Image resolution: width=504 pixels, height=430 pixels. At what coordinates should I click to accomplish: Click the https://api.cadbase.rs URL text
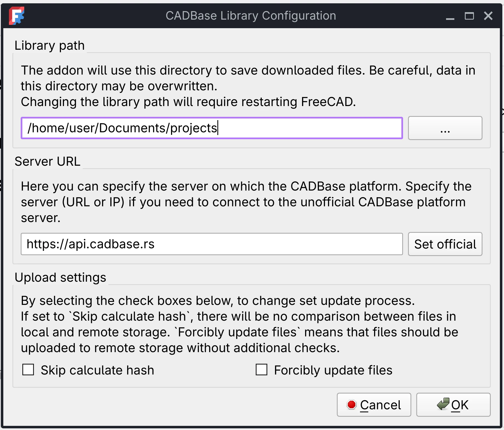(90, 244)
